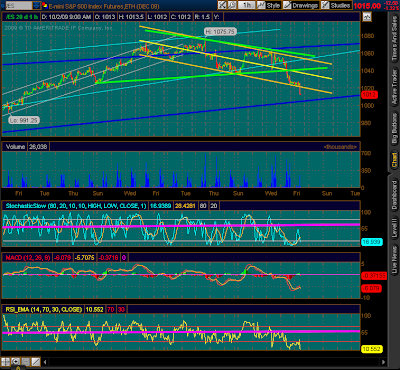Click the crosshair pointer tool at bottom
The height and width of the screenshot is (370, 400).
click(15, 362)
